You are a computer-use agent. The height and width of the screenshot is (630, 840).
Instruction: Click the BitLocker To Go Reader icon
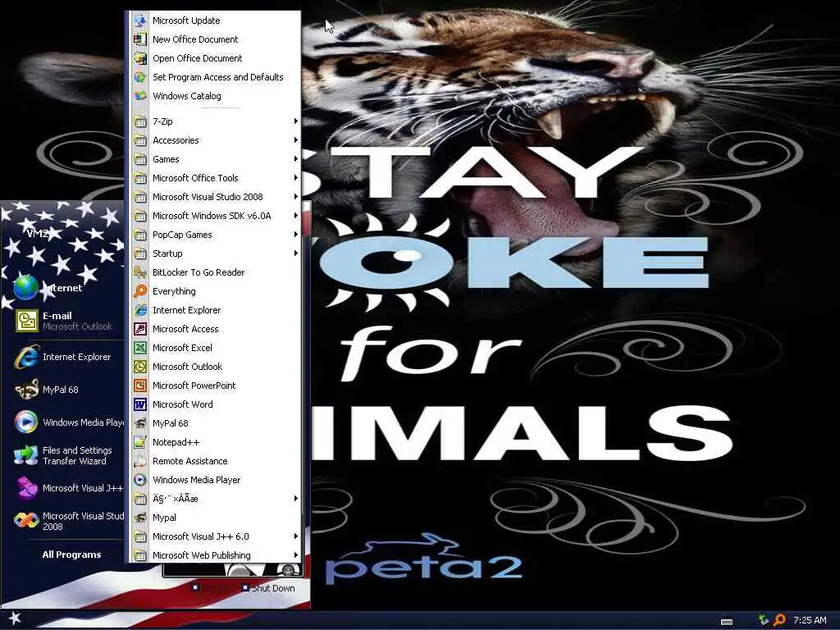[139, 272]
